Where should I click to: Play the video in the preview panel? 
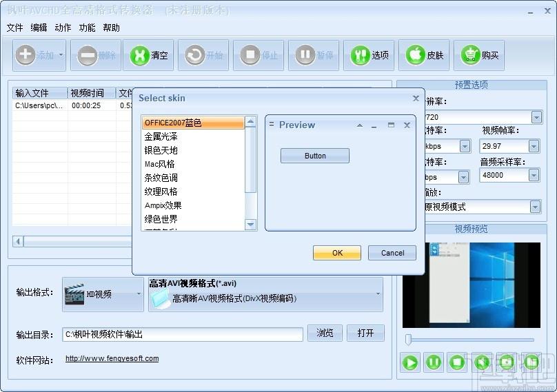pos(410,362)
